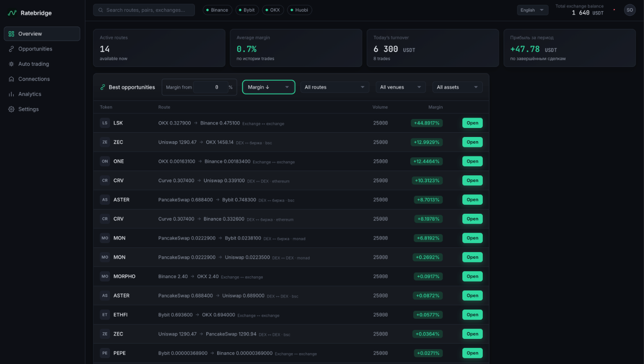Open the LSK OKX to Binance route
This screenshot has height=364, width=644.
pyautogui.click(x=472, y=123)
